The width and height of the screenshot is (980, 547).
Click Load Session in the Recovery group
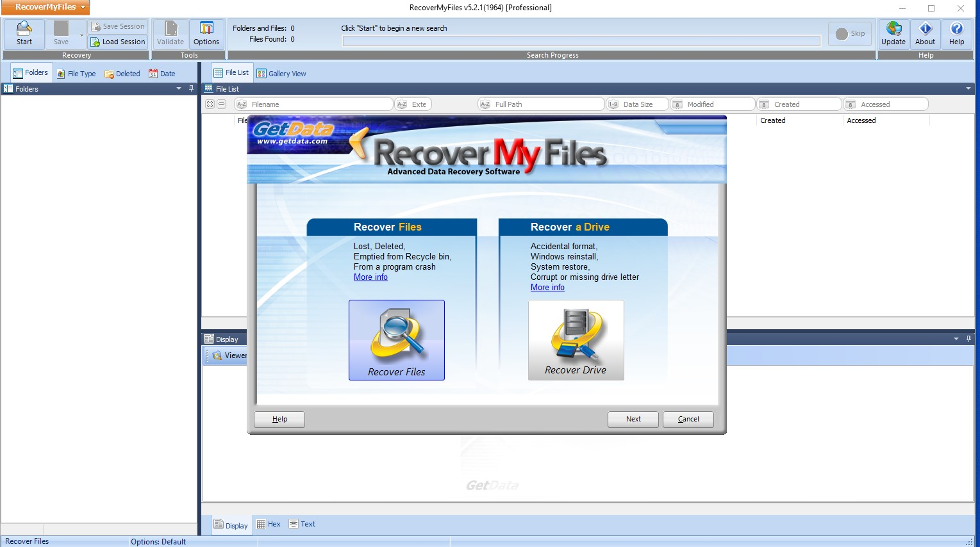[118, 42]
